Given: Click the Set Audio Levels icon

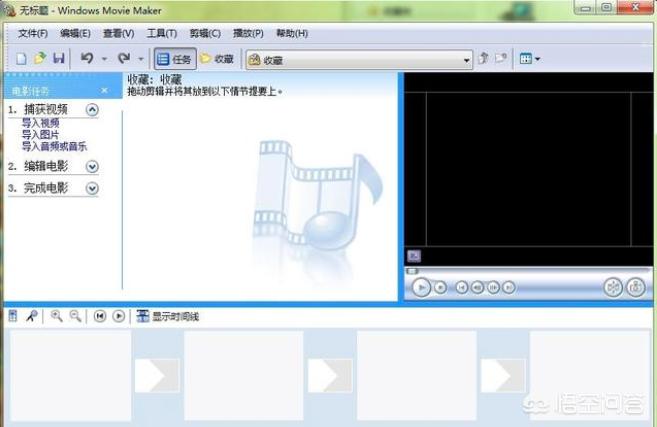Looking at the screenshot, I should coord(13,316).
